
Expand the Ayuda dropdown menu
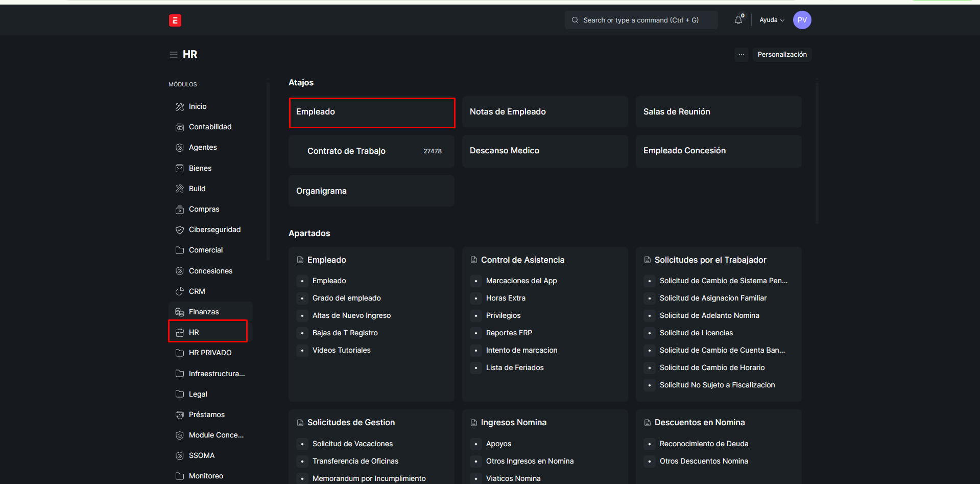click(771, 20)
